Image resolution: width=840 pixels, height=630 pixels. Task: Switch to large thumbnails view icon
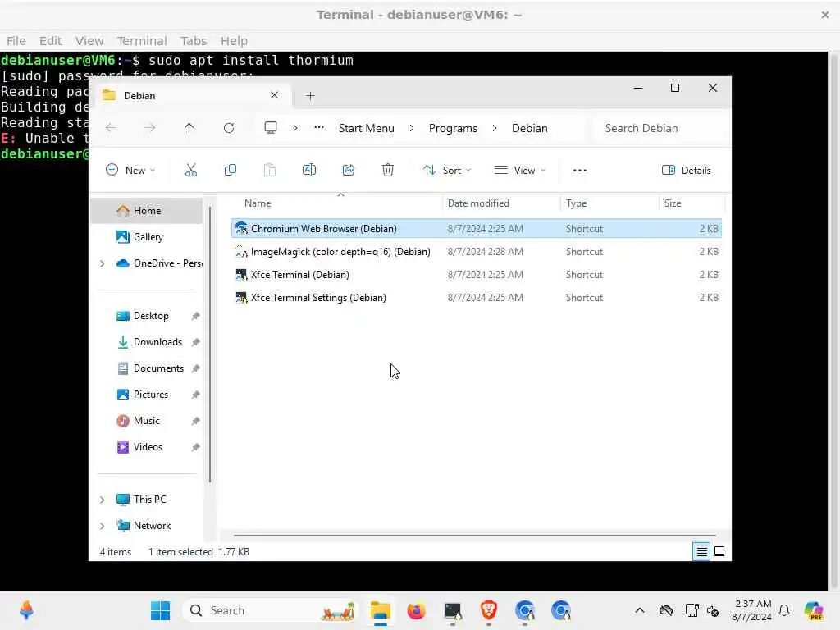(719, 551)
